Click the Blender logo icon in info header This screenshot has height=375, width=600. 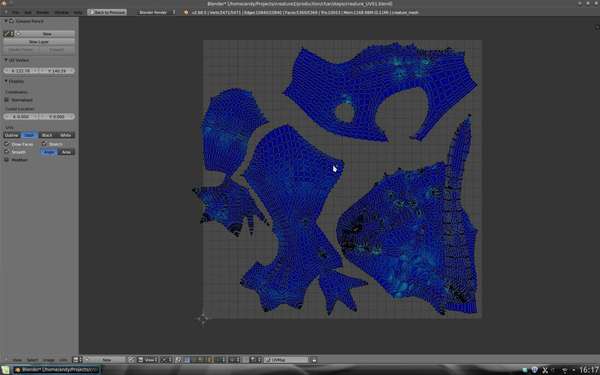pyautogui.click(x=186, y=12)
